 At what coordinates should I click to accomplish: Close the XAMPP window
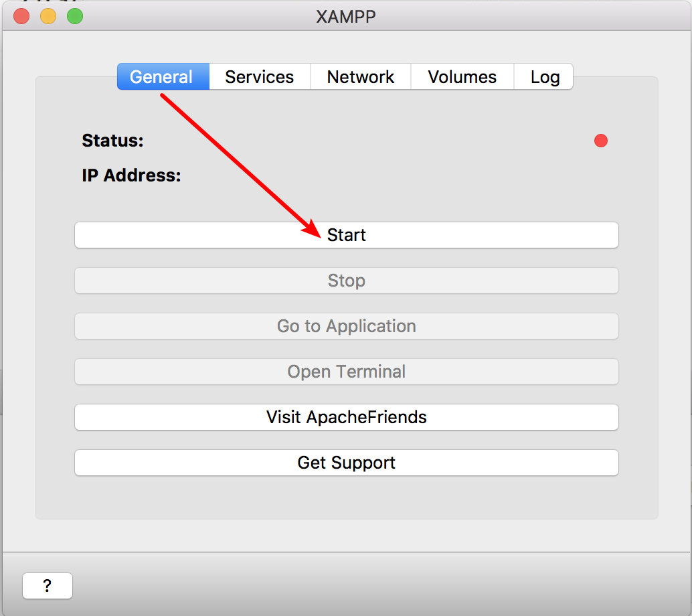point(21,16)
